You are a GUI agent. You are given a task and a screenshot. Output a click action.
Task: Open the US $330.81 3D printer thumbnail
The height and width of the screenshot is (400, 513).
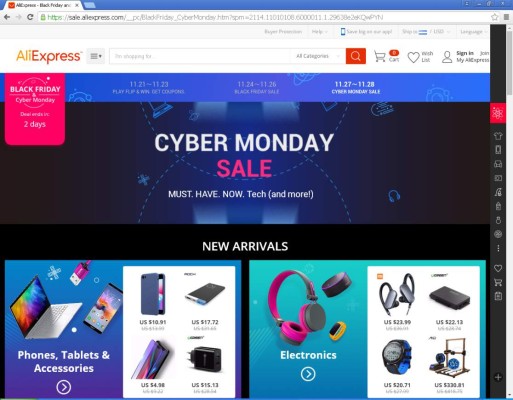[x=449, y=358]
